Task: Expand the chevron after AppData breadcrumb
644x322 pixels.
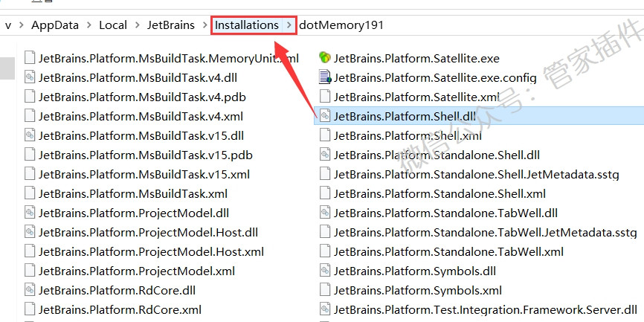Action: (88, 25)
